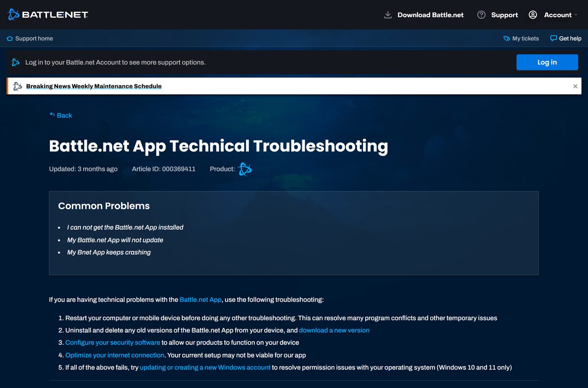Click 'My Battle.net App will not update'

(x=115, y=240)
